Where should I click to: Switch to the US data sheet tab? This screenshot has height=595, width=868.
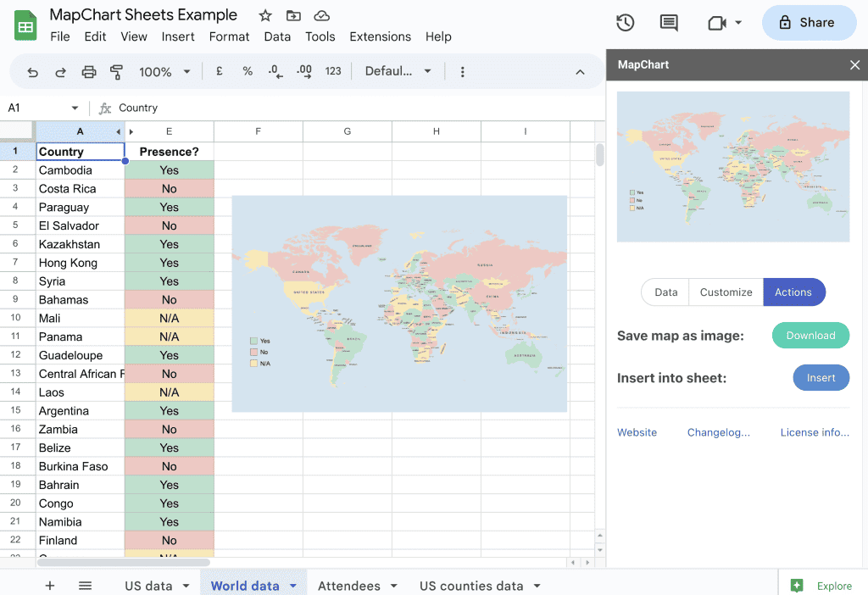point(148,586)
